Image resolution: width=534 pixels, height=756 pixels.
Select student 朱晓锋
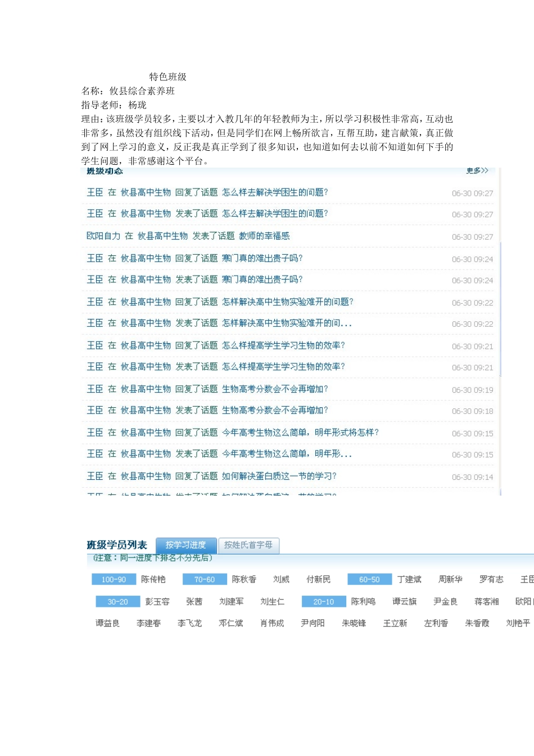(x=354, y=623)
